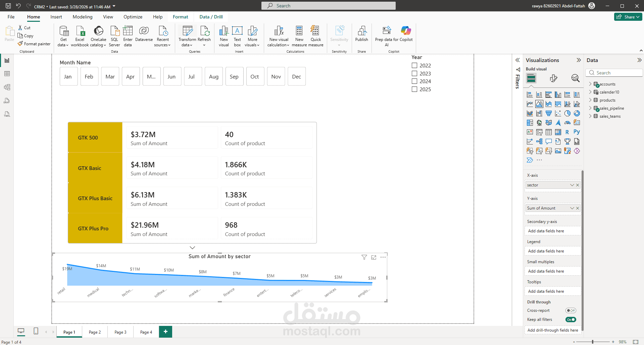Open the Data / Drill tab
This screenshot has height=345, width=644.
(x=211, y=17)
